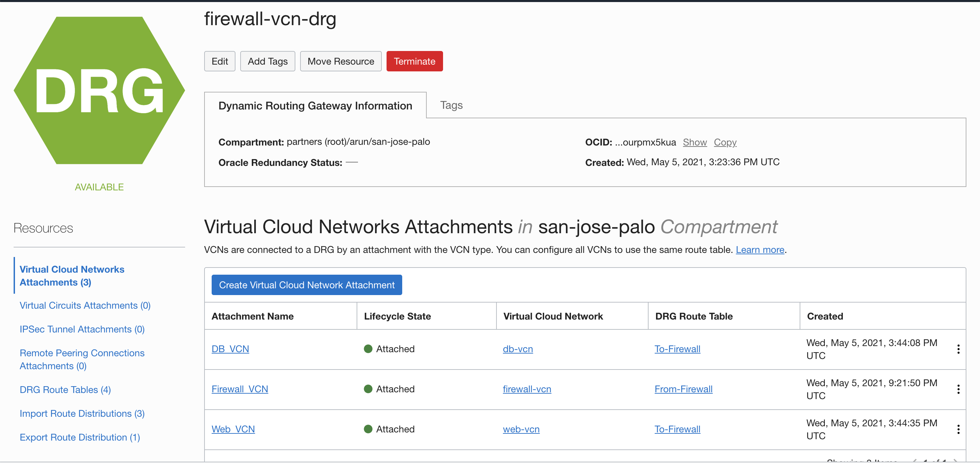The width and height of the screenshot is (980, 463).
Task: Click the green DRG hexagon icon
Action: coord(99,90)
